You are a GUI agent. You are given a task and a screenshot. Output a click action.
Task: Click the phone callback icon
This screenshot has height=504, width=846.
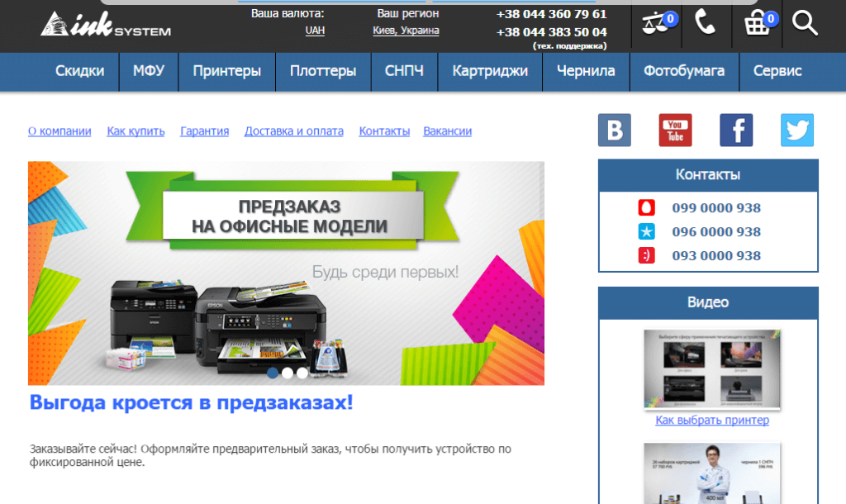(x=705, y=23)
